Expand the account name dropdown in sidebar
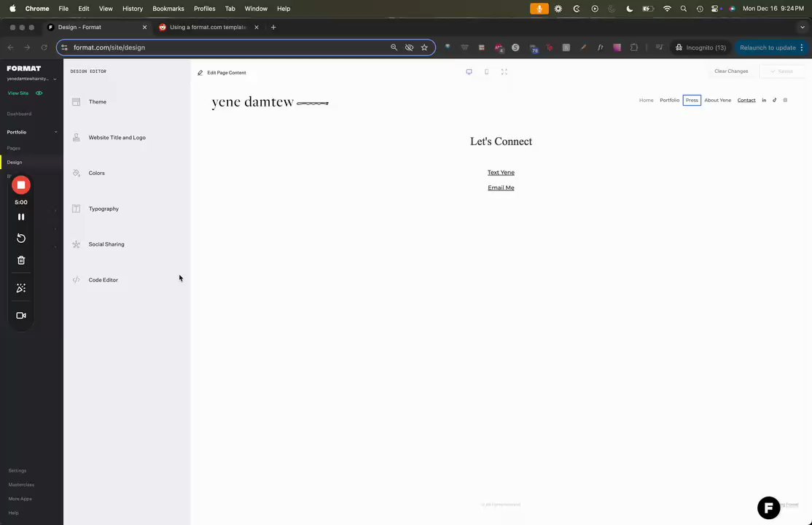 [55, 79]
